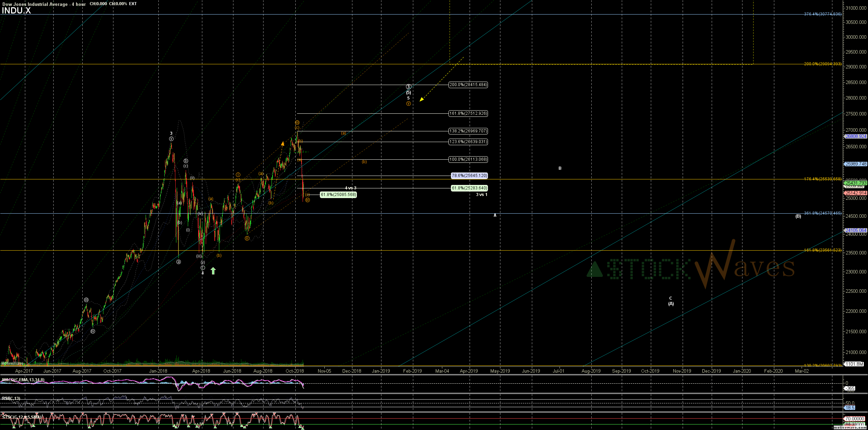Click the 70.00000 stochastic level tag
The height and width of the screenshot is (430, 868).
[854, 419]
